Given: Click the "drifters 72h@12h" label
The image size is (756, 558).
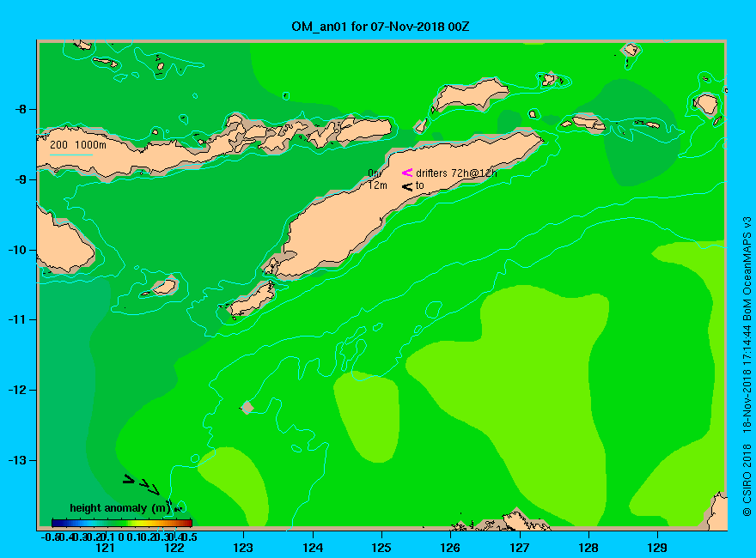Looking at the screenshot, I should click(x=456, y=173).
